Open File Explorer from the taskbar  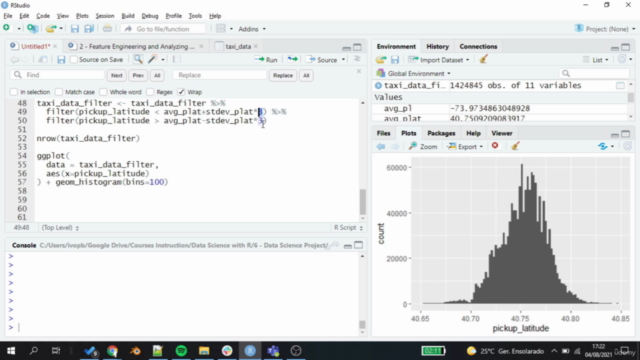[x=204, y=351]
